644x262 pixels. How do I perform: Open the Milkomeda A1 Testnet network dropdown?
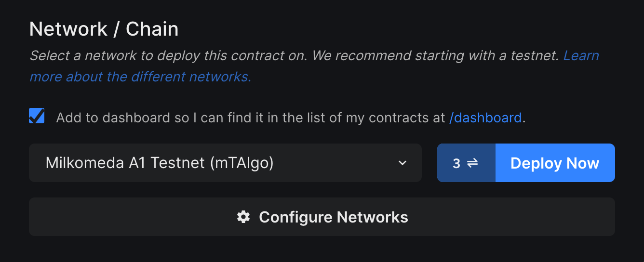click(225, 163)
